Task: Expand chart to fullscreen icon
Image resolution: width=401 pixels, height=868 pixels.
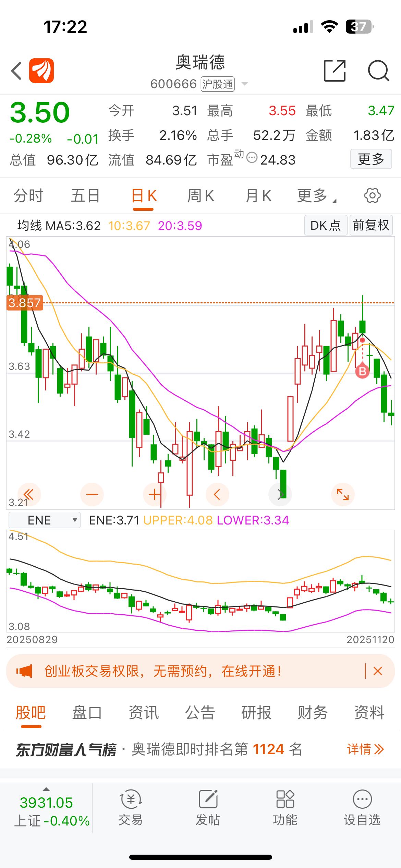Action: 343,494
